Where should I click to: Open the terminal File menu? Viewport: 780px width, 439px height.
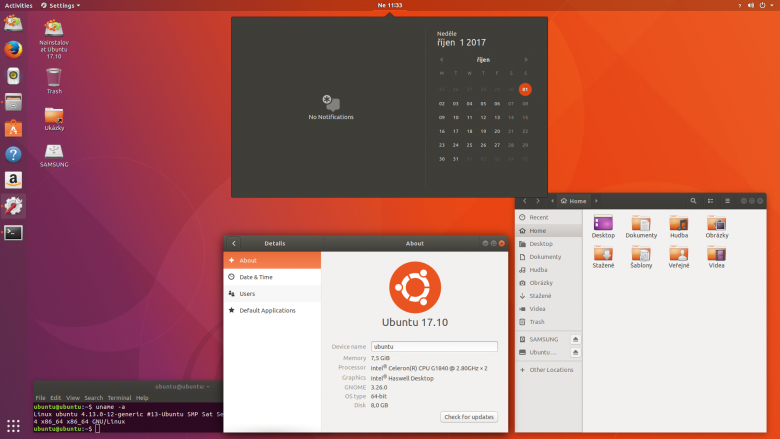pos(40,398)
